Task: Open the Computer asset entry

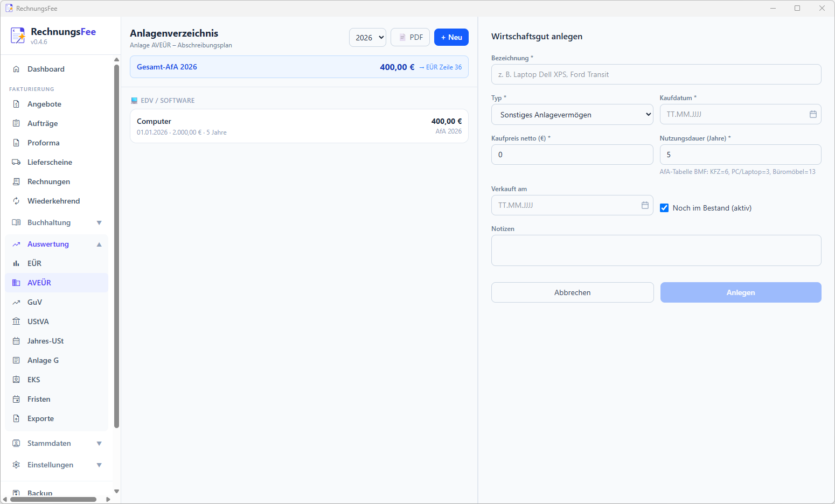Action: (x=299, y=126)
